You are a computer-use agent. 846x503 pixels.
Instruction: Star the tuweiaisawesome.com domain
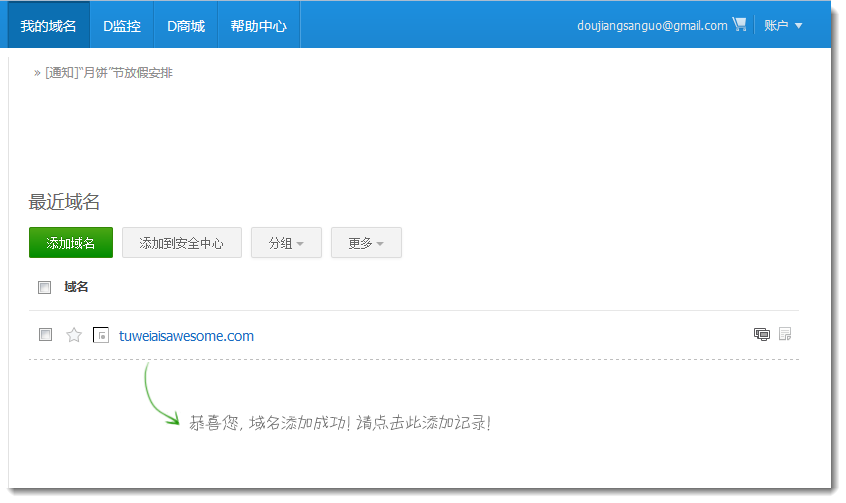[74, 335]
